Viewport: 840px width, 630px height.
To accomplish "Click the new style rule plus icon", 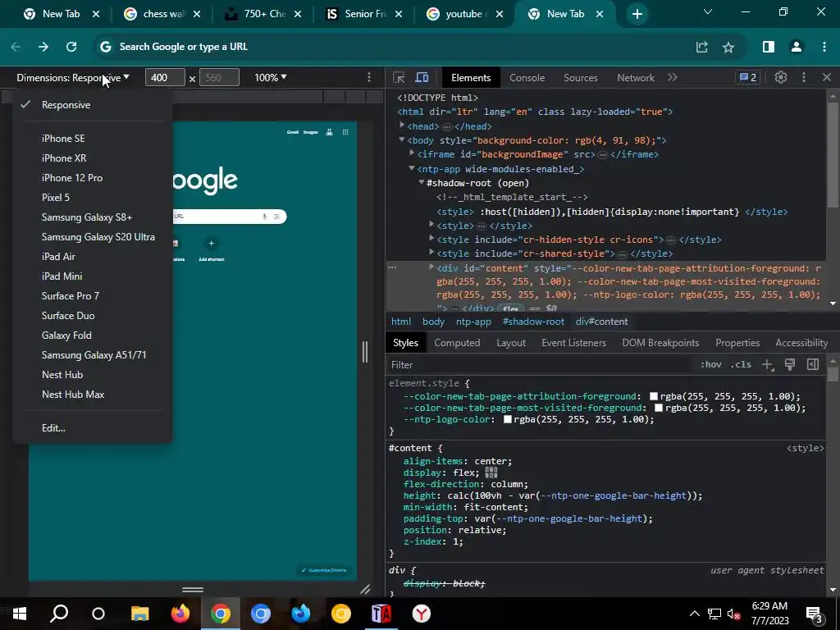I will tap(768, 365).
